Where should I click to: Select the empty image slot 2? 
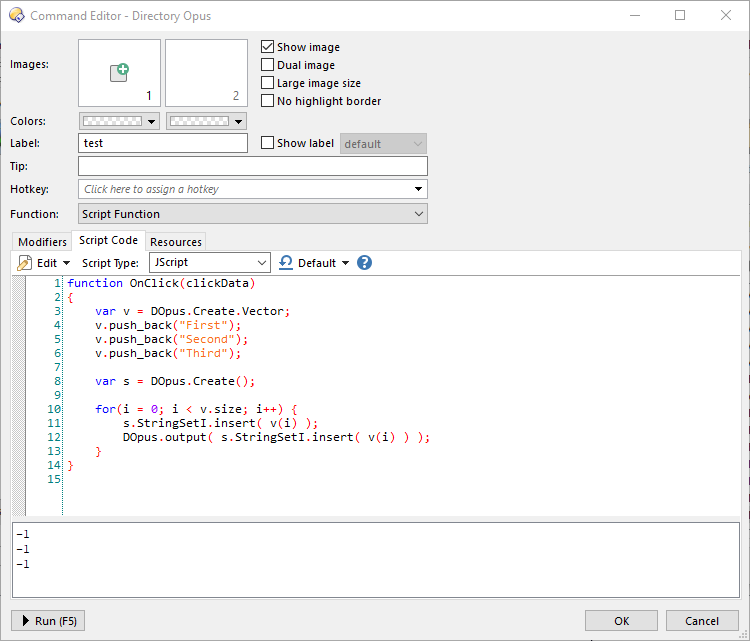point(206,72)
